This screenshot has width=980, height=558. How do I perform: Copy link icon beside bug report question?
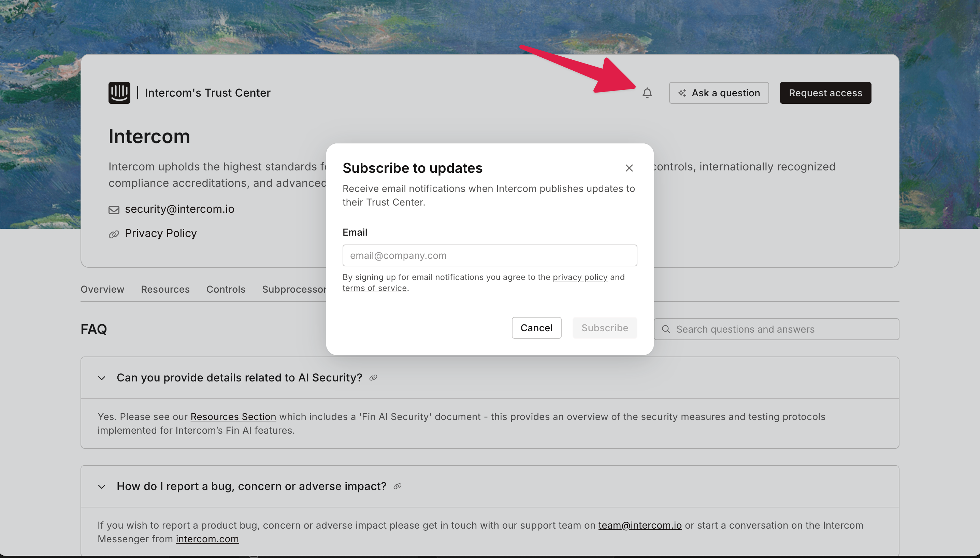(398, 486)
